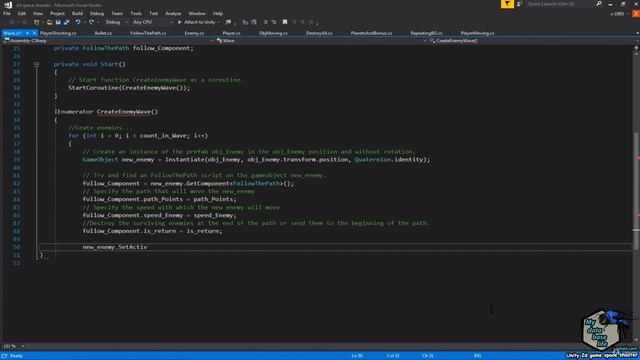Close the Wave.cs document tab

click(x=34, y=33)
